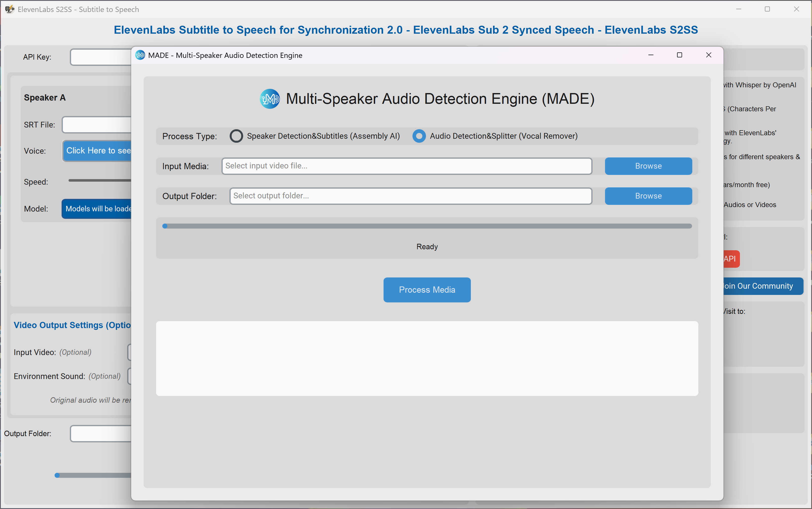The height and width of the screenshot is (509, 812).
Task: Click the MADE dialog title bar icon
Action: click(140, 55)
